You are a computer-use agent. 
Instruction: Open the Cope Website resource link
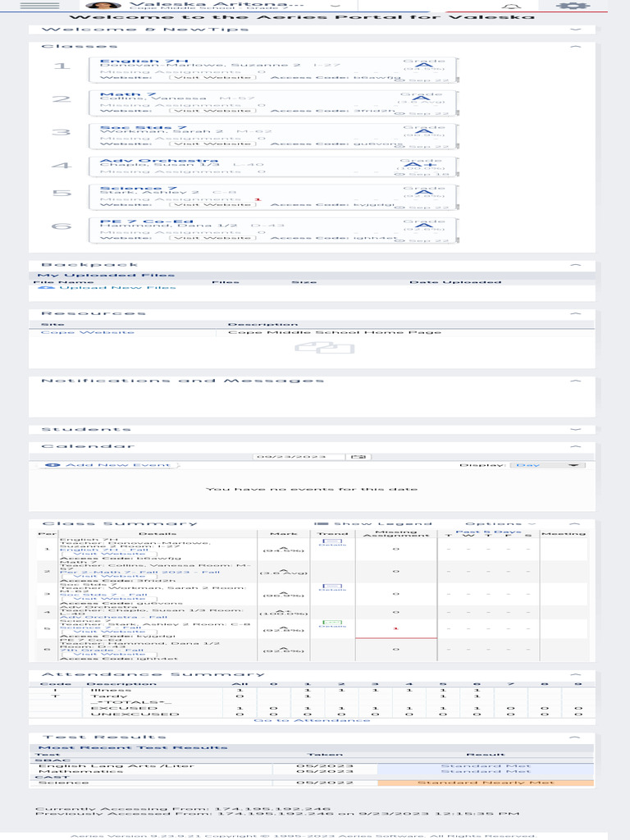coord(88,333)
